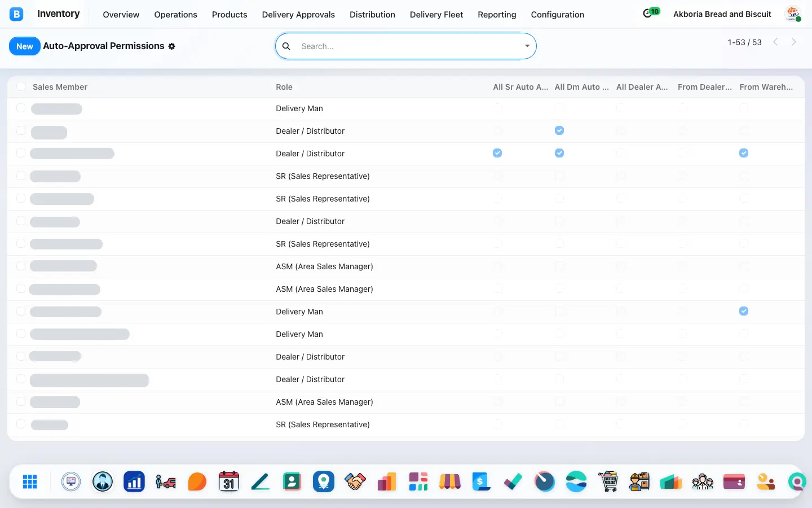Image resolution: width=812 pixels, height=508 pixels.
Task: Open the Operations menu
Action: pos(176,15)
